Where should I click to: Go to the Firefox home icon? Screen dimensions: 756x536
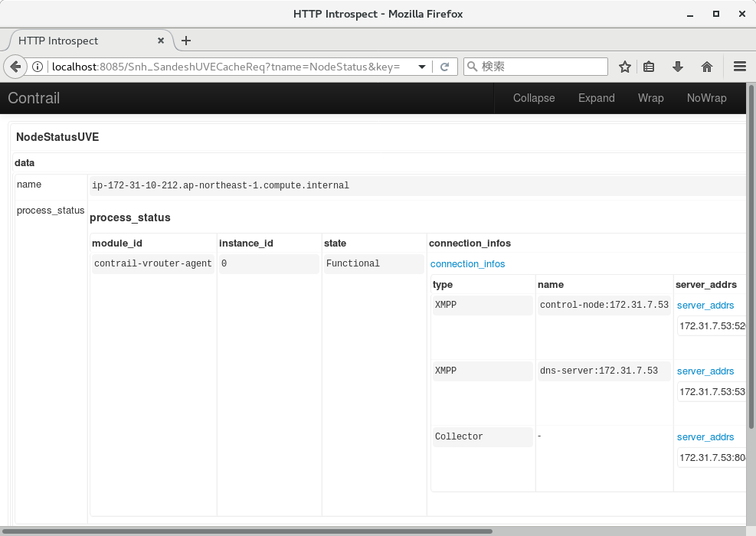pos(707,67)
